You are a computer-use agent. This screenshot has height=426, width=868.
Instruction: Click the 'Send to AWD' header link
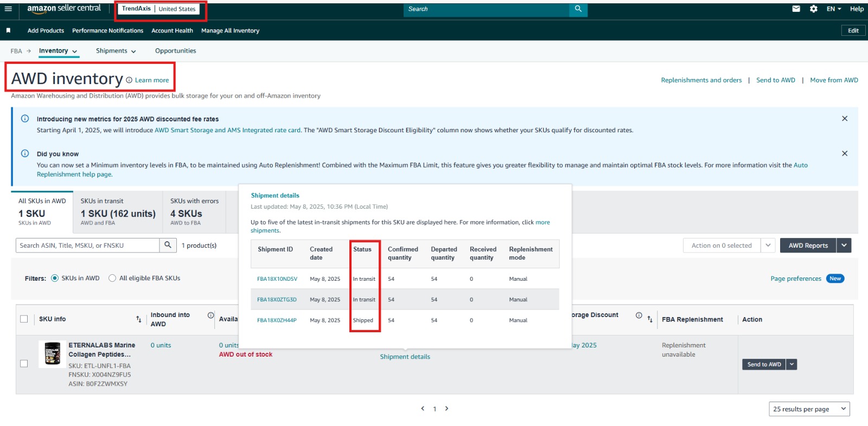[776, 80]
